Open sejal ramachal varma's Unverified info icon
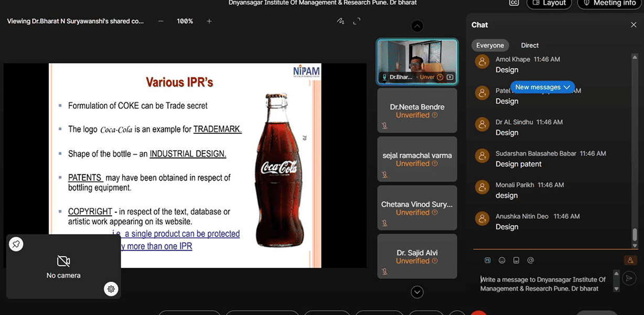Viewport: 644px width, 315px height. point(435,164)
